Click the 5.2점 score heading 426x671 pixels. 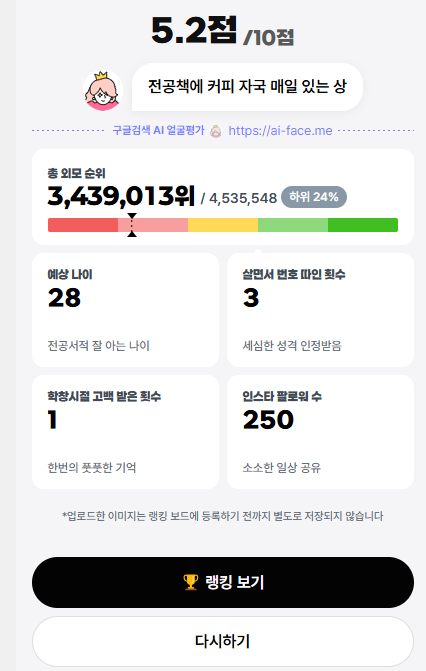click(194, 30)
